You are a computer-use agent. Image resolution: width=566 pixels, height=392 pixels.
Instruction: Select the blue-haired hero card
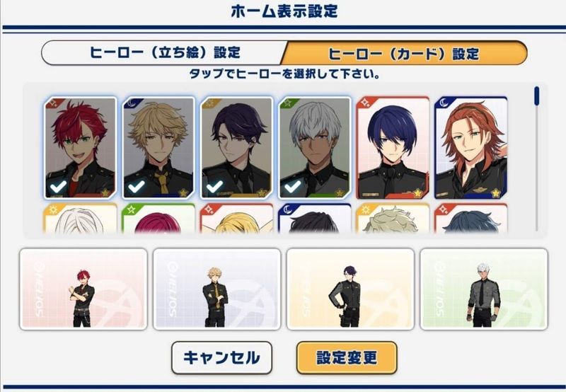tap(393, 148)
